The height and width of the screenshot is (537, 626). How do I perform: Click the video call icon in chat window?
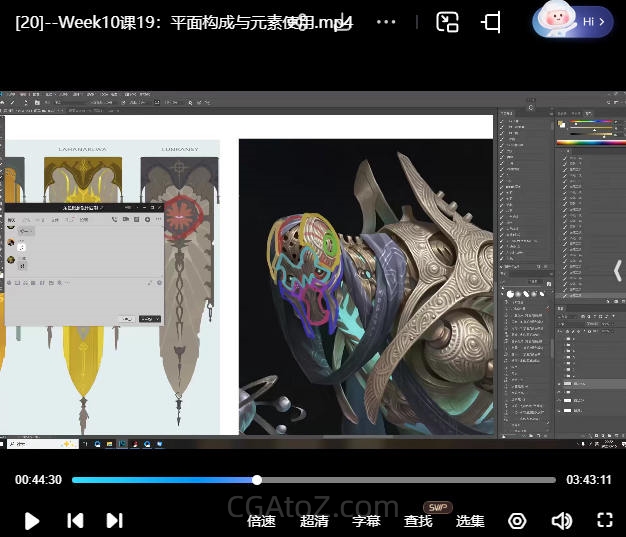(125, 218)
